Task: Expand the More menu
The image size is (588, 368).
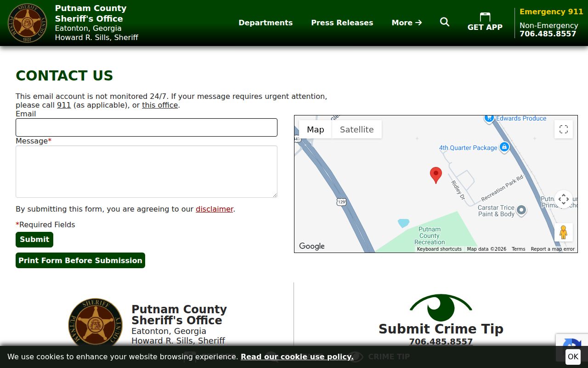Action: click(407, 23)
